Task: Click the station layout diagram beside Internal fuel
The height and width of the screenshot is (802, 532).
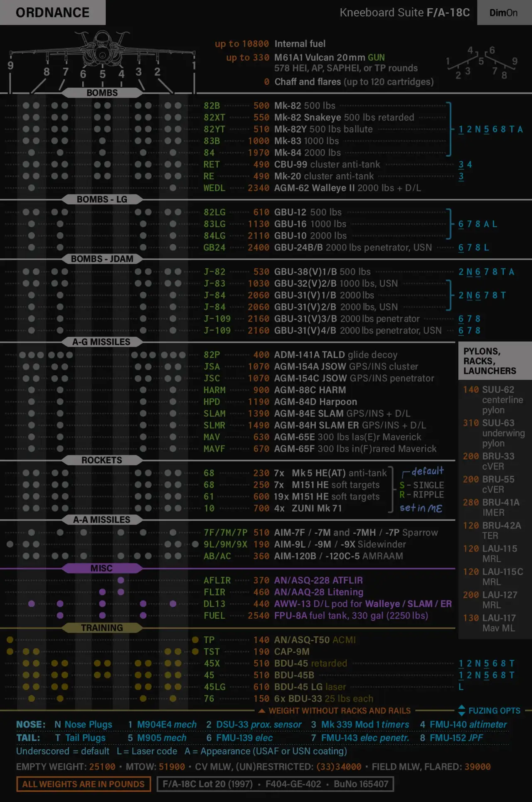Action: tap(481, 63)
